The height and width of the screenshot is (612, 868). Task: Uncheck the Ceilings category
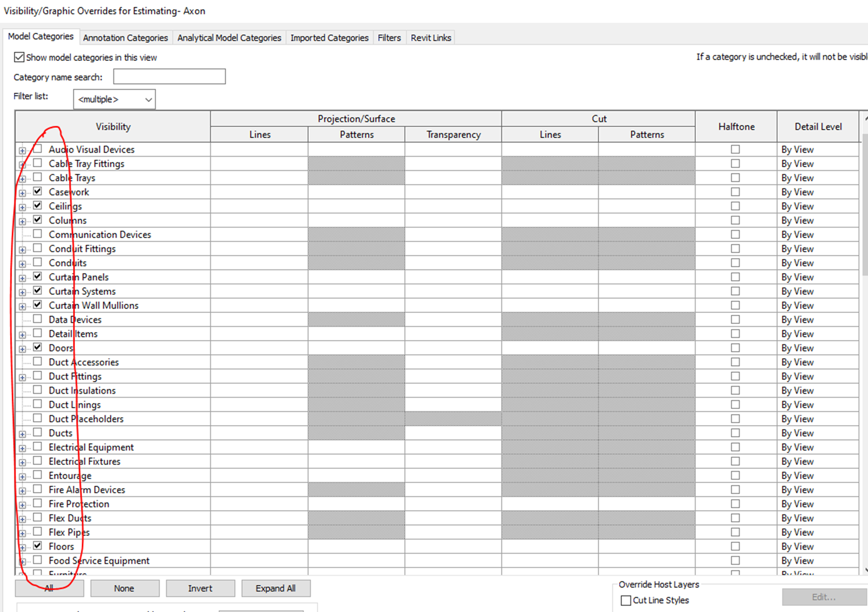(38, 206)
